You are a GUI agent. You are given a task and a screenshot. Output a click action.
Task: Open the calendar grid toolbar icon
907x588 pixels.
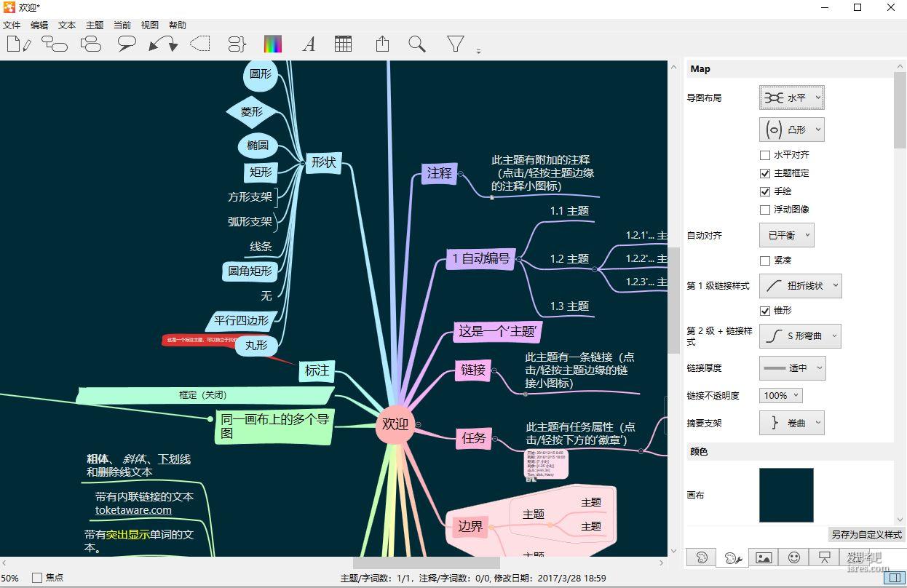click(343, 44)
